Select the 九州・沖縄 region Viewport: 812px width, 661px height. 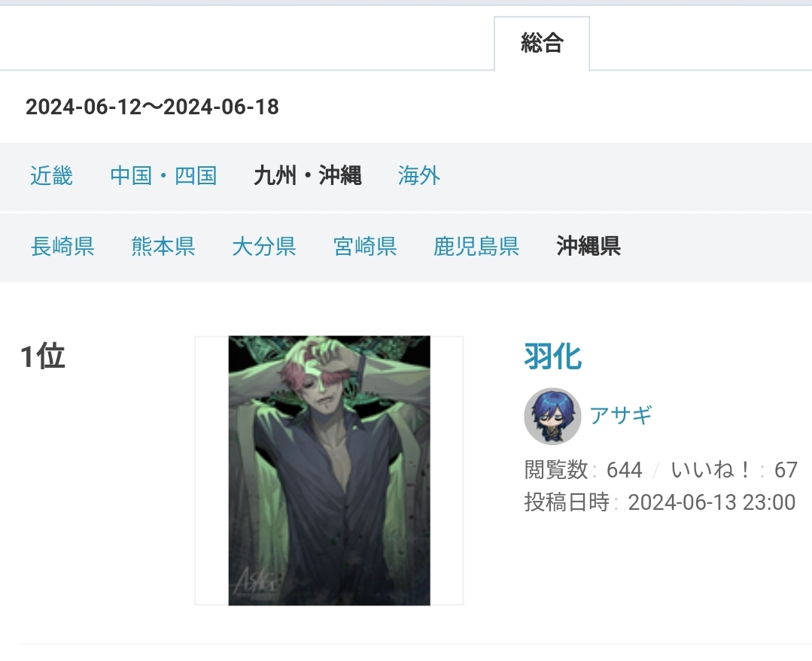[x=308, y=176]
